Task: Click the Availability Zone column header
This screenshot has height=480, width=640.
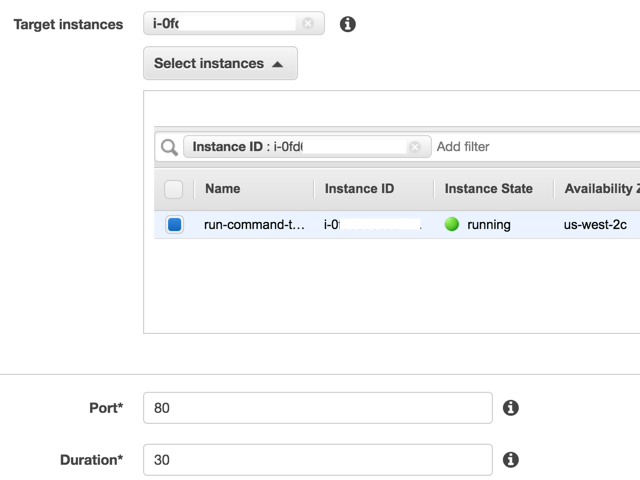Action: click(x=600, y=188)
